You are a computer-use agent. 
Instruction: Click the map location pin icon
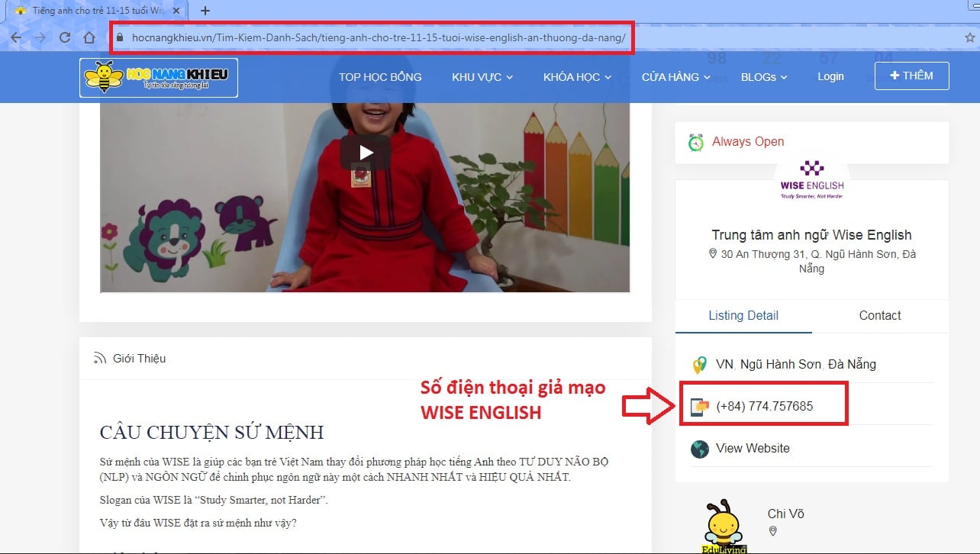pos(699,365)
